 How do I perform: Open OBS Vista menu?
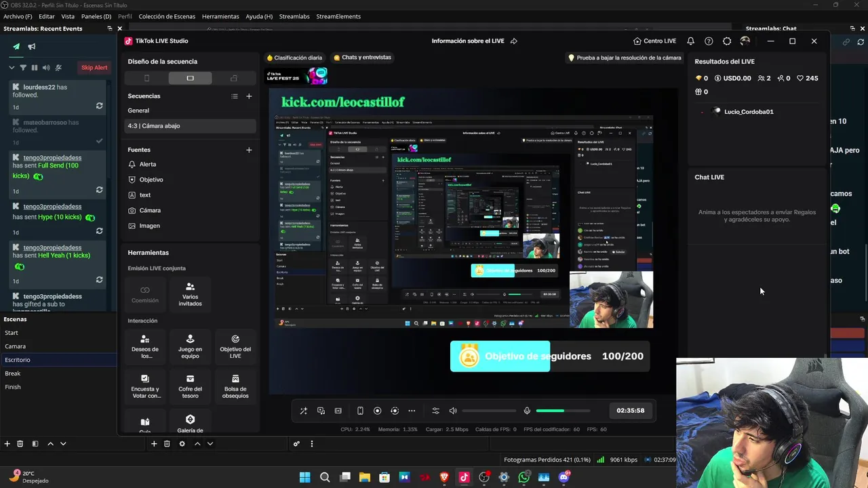[68, 16]
